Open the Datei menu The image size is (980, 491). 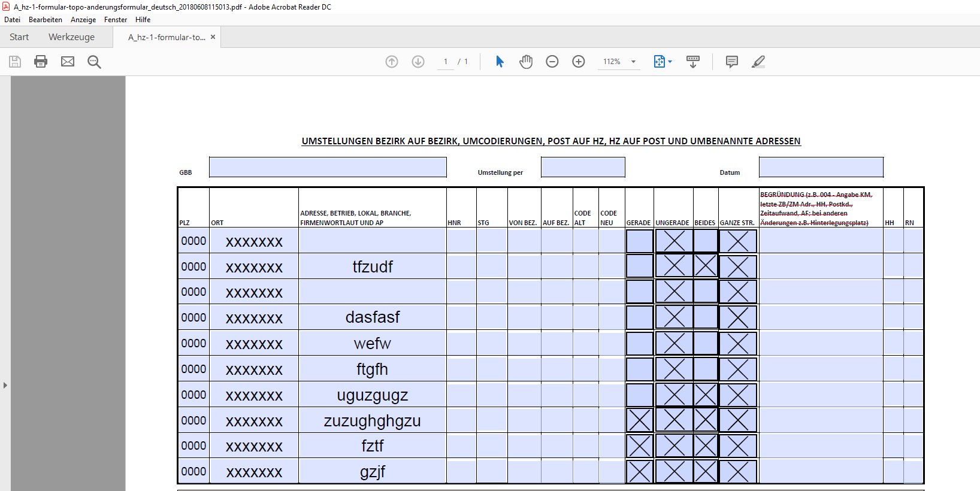click(12, 20)
